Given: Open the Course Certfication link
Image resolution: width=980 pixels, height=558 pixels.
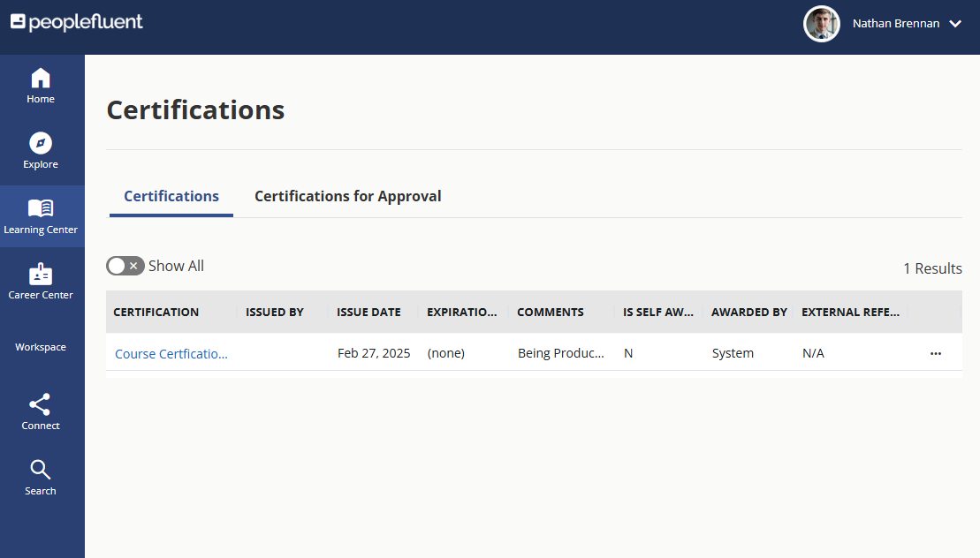Looking at the screenshot, I should pyautogui.click(x=171, y=354).
